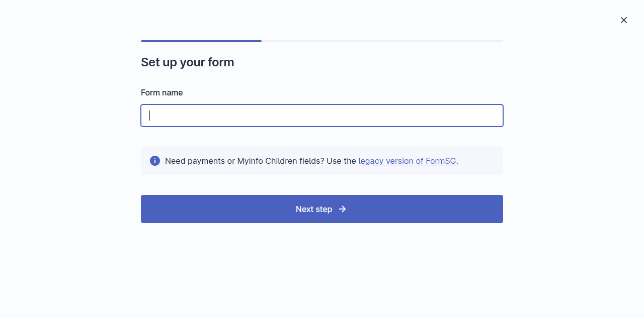Select the Set up your form heading
The height and width of the screenshot is (318, 644).
pos(188,62)
